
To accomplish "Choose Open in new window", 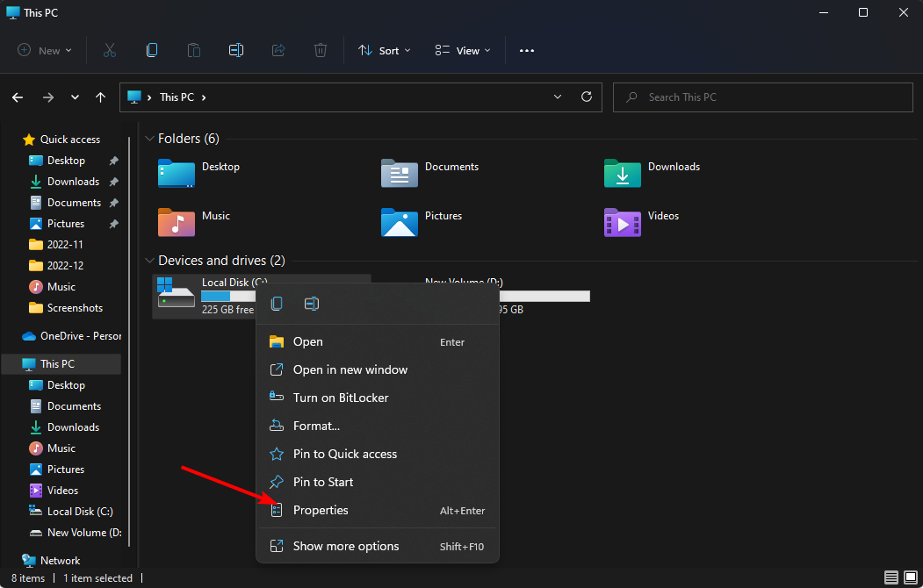I will (x=378, y=369).
